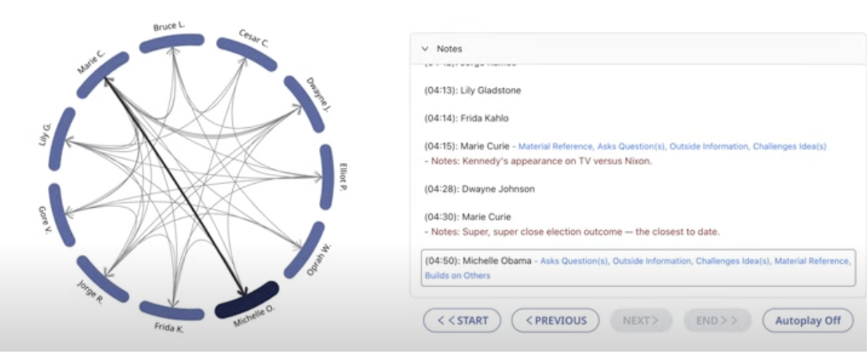This screenshot has height=356, width=868.
Task: Click the Lily G. arc segment
Action: [62, 139]
